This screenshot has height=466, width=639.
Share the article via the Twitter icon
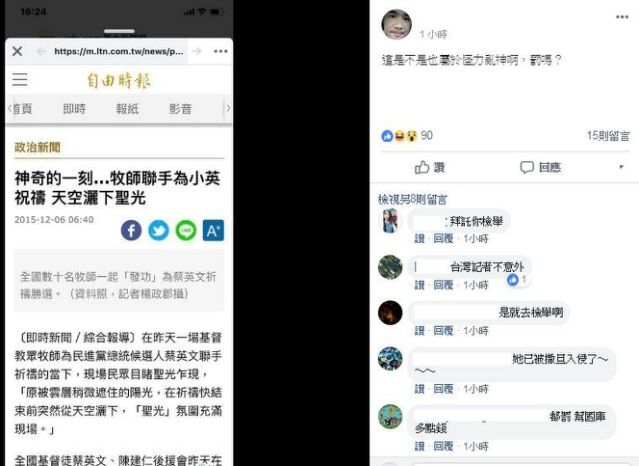click(159, 230)
